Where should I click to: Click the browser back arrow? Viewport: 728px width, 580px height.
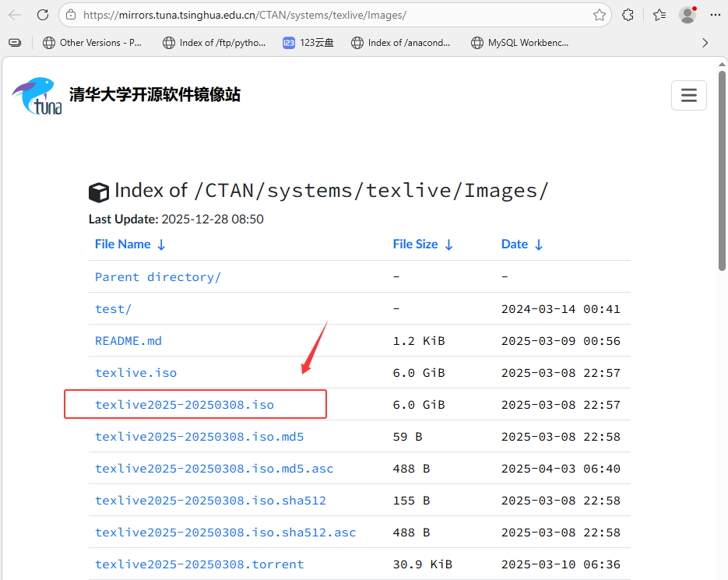tap(15, 15)
